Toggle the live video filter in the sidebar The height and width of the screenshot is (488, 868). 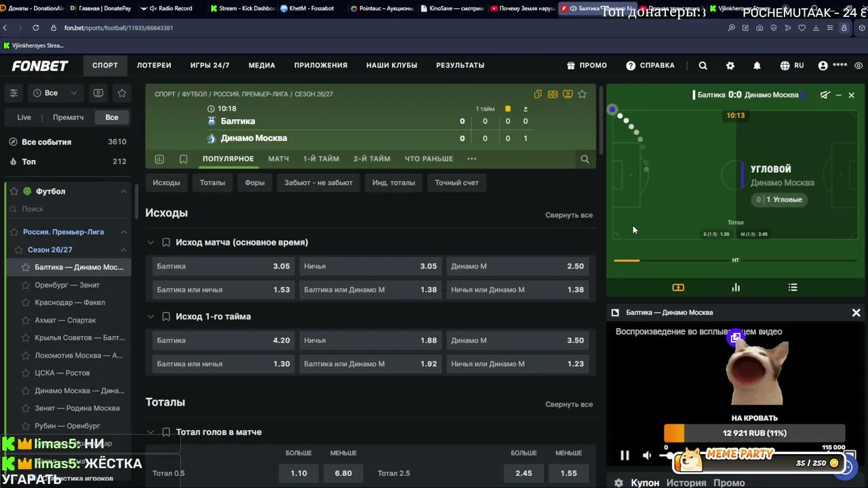pyautogui.click(x=98, y=93)
